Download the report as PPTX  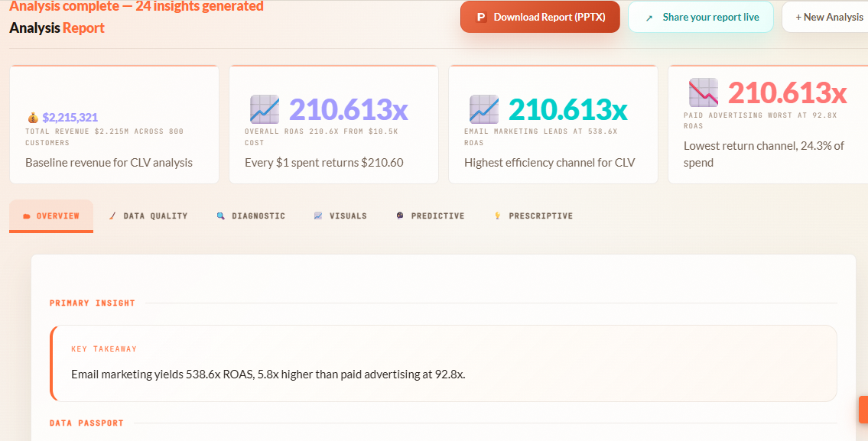click(540, 17)
